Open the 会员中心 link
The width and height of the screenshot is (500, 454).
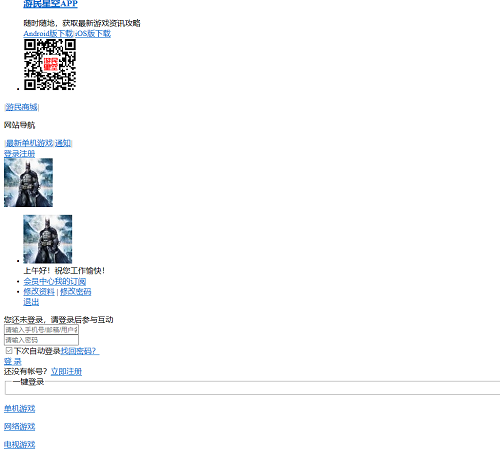pyautogui.click(x=39, y=282)
